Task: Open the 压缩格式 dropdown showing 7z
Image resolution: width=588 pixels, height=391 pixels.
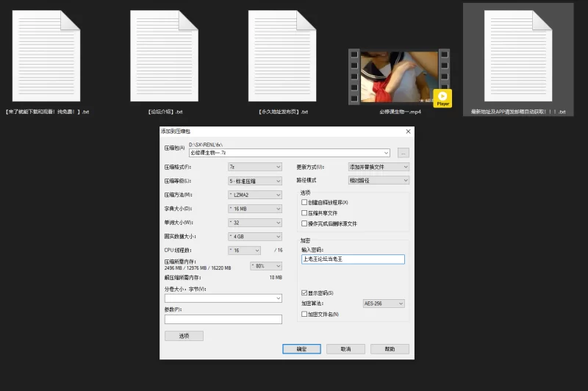Action: pos(254,167)
